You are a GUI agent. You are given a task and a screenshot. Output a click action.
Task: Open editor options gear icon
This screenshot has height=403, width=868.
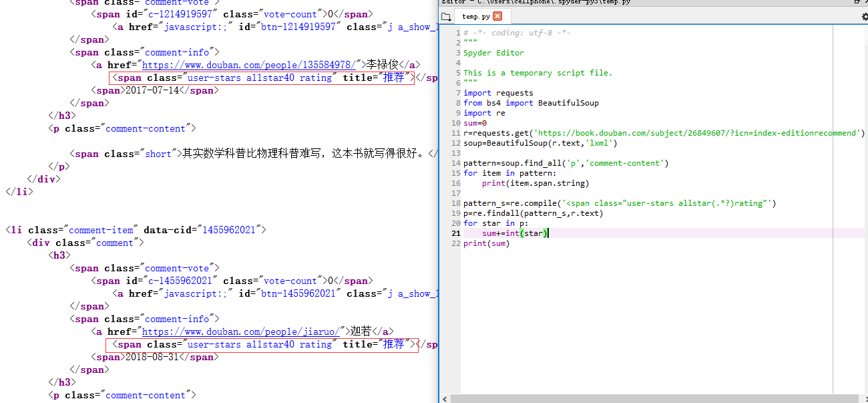click(x=864, y=17)
